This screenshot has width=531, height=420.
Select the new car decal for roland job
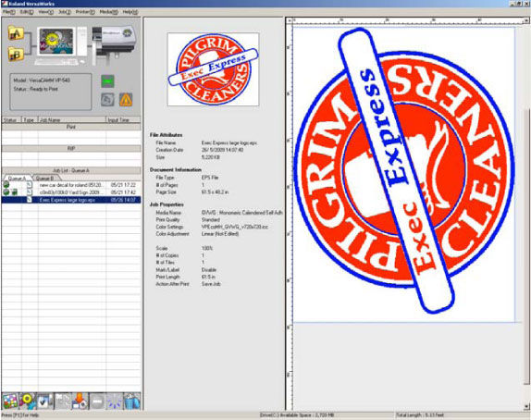71,185
